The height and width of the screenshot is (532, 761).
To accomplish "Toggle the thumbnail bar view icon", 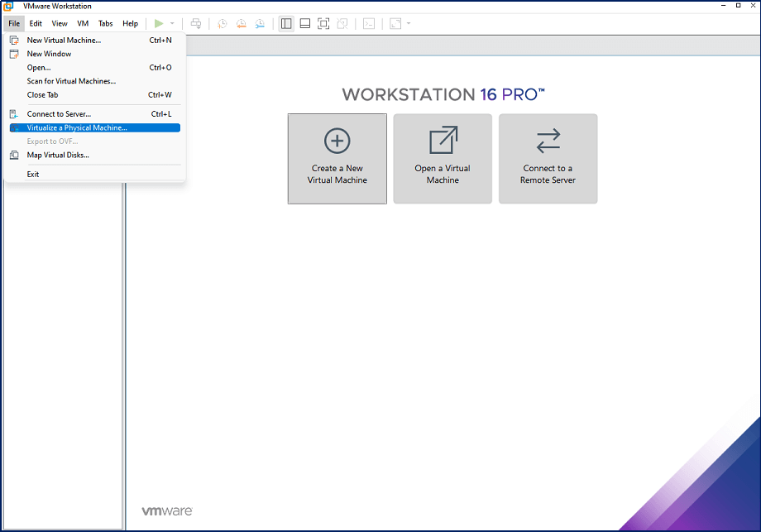I will coord(305,24).
